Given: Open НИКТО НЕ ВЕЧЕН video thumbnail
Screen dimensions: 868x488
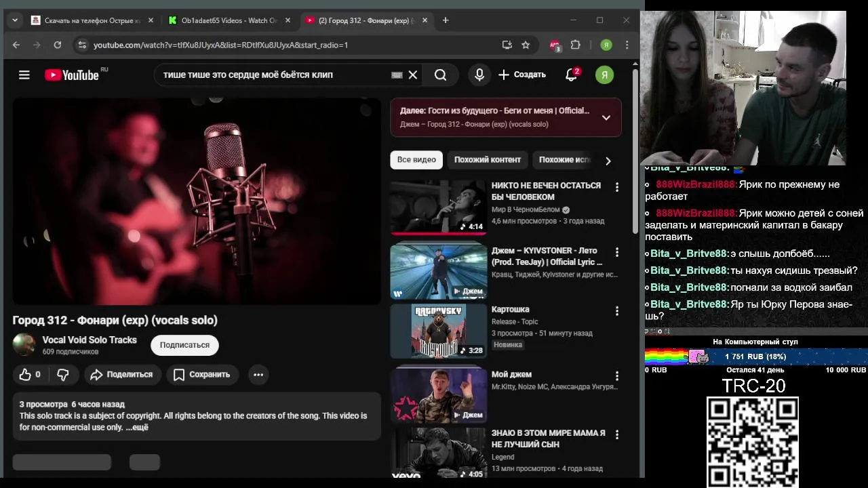Looking at the screenshot, I should click(438, 207).
